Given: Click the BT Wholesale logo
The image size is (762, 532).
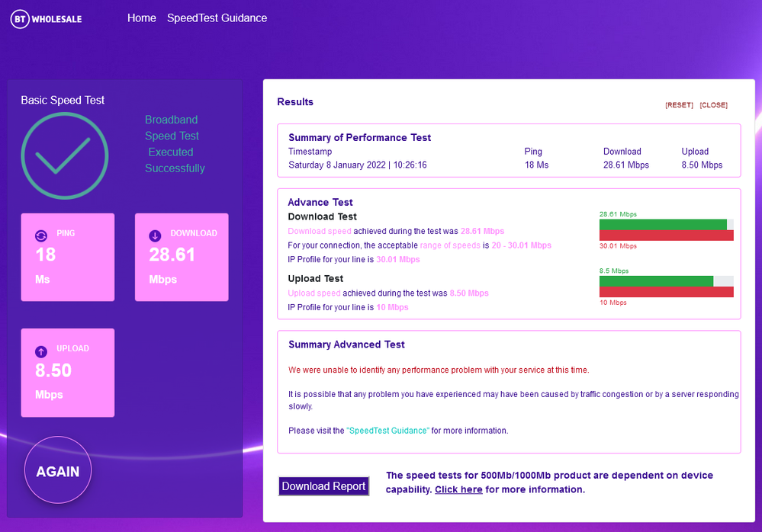Looking at the screenshot, I should click(46, 19).
